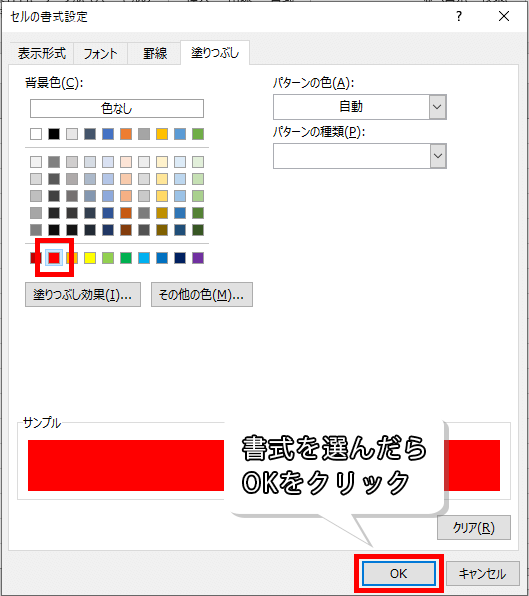Open その他の色(M)... more colors
This screenshot has height=596, width=529.
pos(202,295)
